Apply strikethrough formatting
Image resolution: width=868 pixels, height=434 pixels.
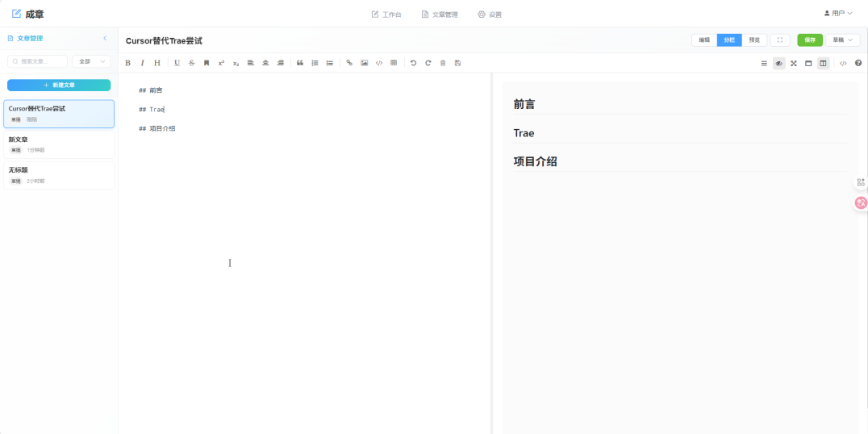pos(192,63)
